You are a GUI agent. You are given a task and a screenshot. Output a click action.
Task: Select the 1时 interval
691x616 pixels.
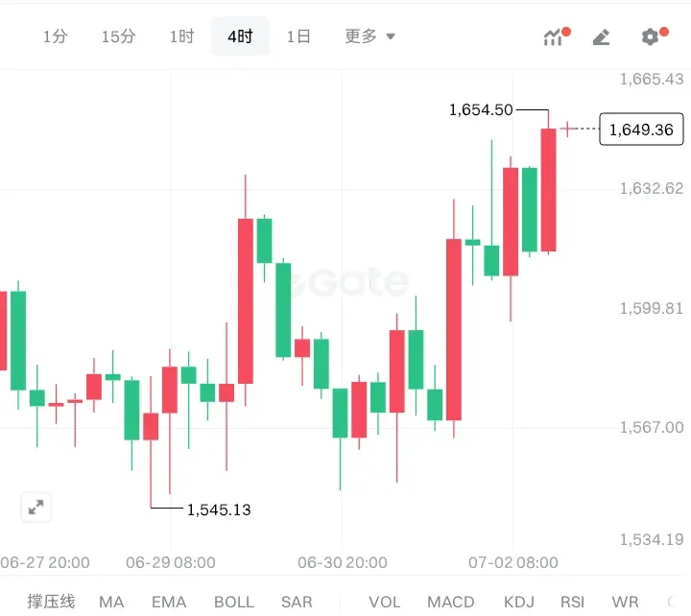(182, 36)
